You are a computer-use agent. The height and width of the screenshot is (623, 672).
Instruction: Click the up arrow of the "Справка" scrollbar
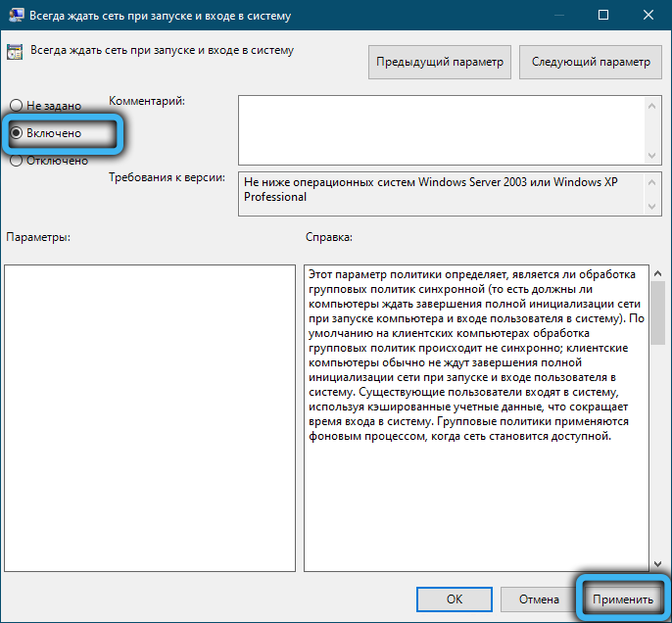point(657,273)
